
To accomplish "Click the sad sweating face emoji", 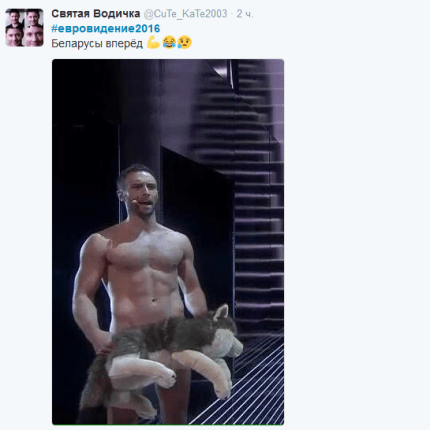I will pos(185,42).
